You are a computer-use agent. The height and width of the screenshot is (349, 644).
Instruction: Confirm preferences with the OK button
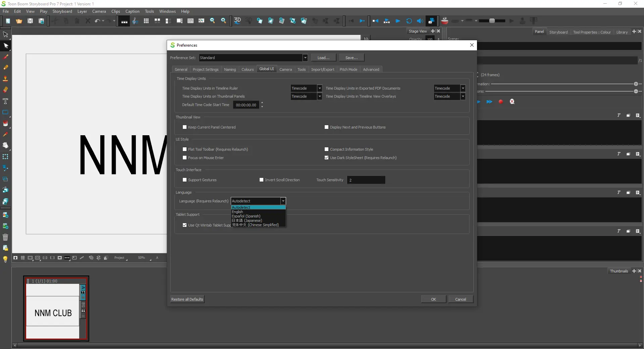click(434, 299)
